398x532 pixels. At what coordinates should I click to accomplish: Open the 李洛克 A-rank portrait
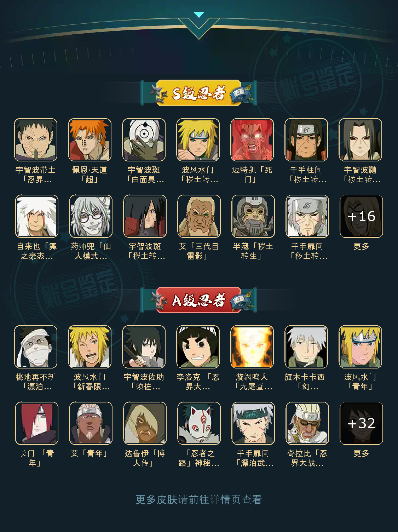[x=198, y=347]
